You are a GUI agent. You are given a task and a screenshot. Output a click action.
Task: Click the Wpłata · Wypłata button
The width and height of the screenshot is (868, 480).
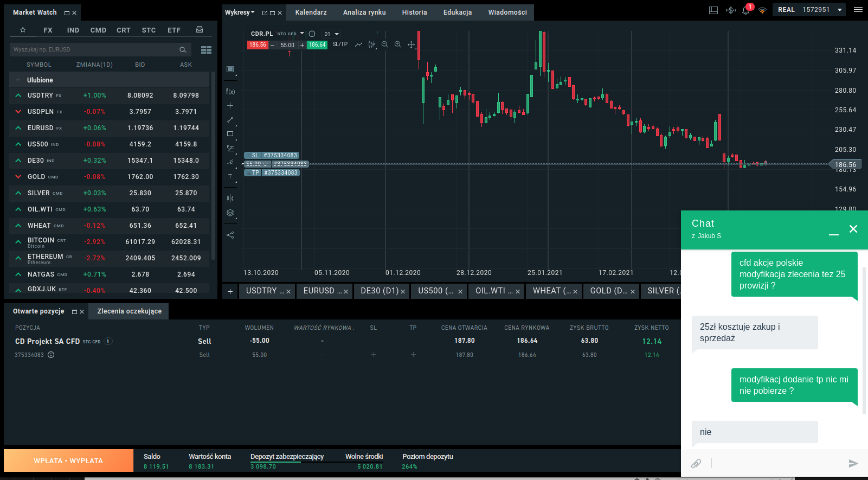coord(68,460)
